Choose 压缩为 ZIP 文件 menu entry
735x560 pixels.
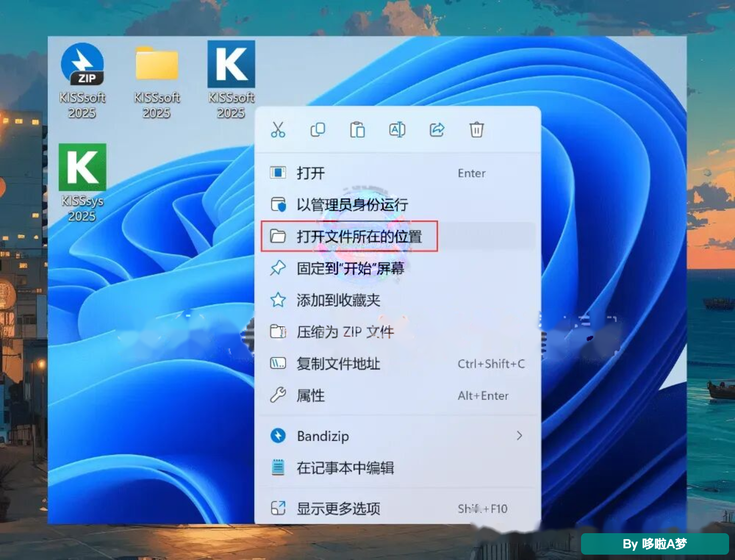[398, 332]
